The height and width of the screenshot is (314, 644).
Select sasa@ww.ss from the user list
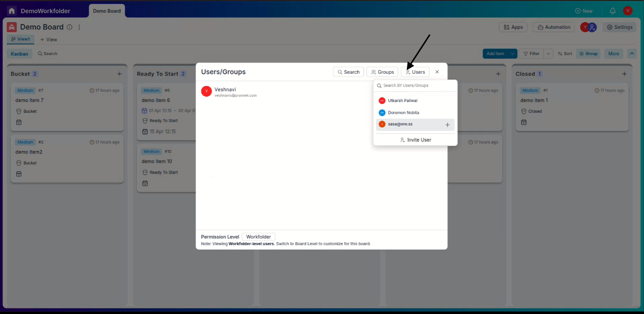415,125
